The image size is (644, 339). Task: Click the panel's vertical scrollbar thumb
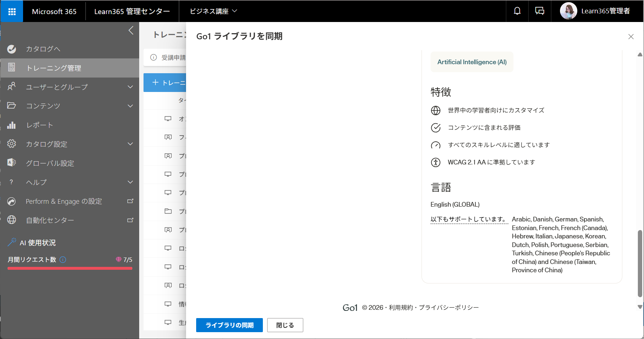(640, 263)
